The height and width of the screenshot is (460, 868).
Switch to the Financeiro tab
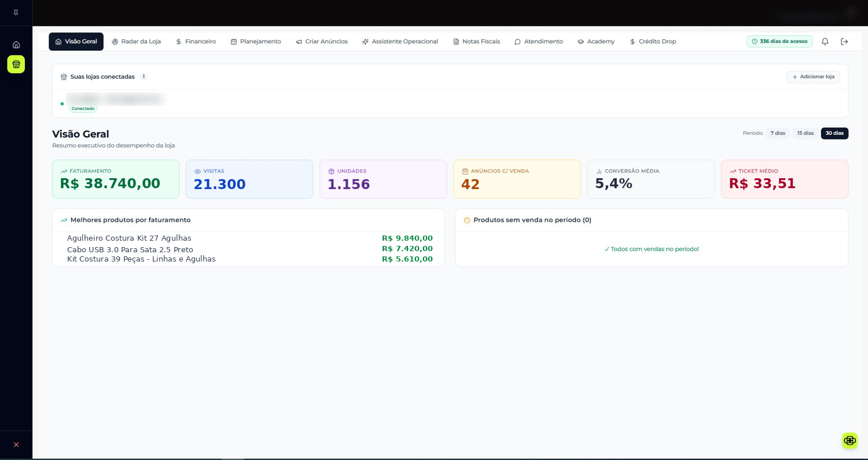196,42
